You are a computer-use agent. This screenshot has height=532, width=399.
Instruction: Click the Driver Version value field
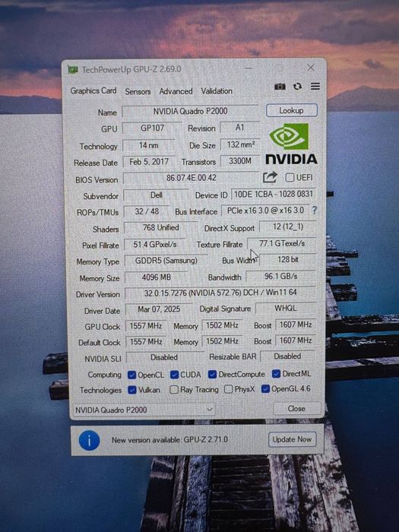coord(220,293)
